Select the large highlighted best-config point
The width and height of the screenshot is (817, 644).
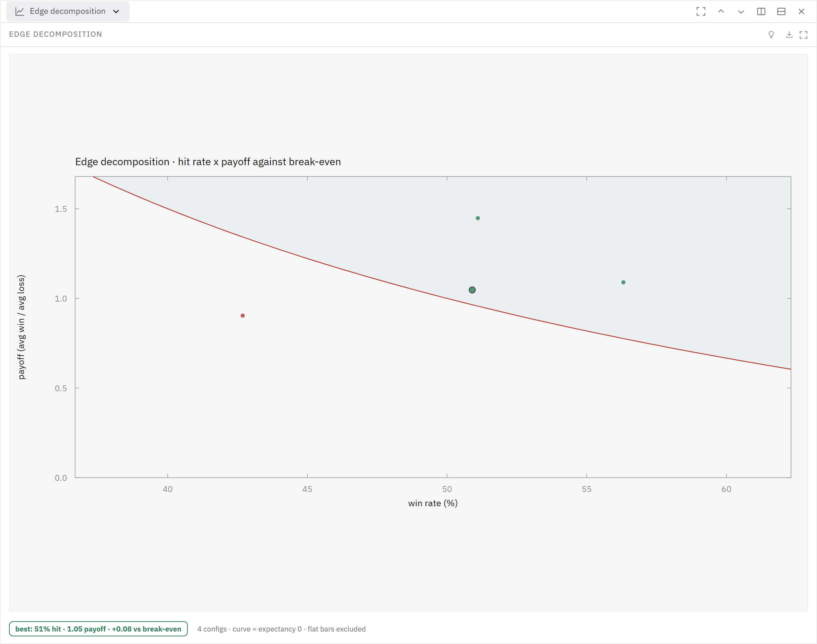pyautogui.click(x=472, y=290)
